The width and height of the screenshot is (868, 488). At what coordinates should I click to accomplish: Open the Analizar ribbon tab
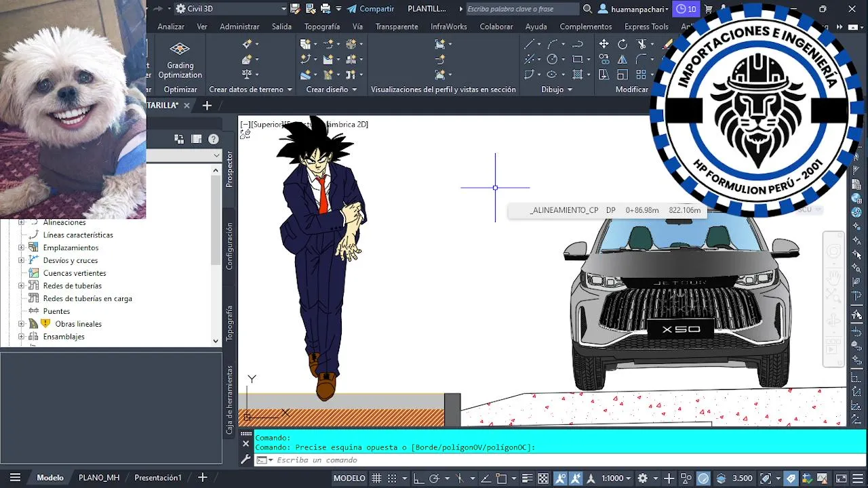pyautogui.click(x=171, y=26)
